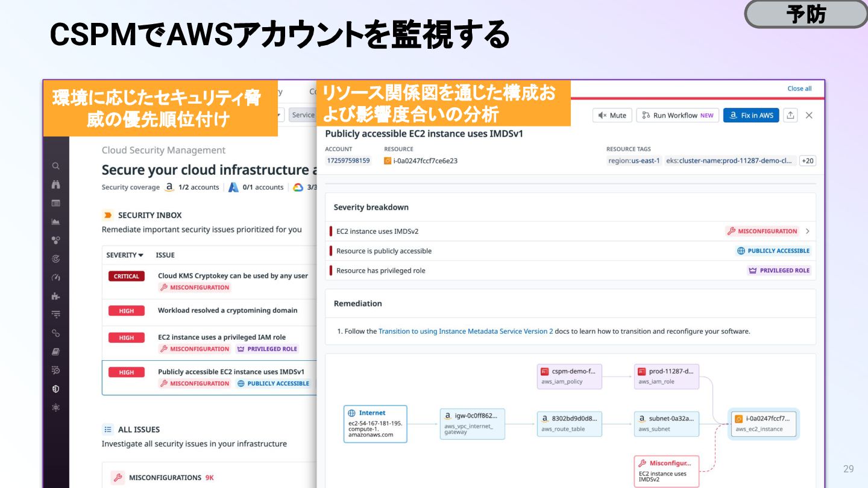Open the filter-lines sidebar icon
The height and width of the screenshot is (488, 868).
[x=55, y=314]
